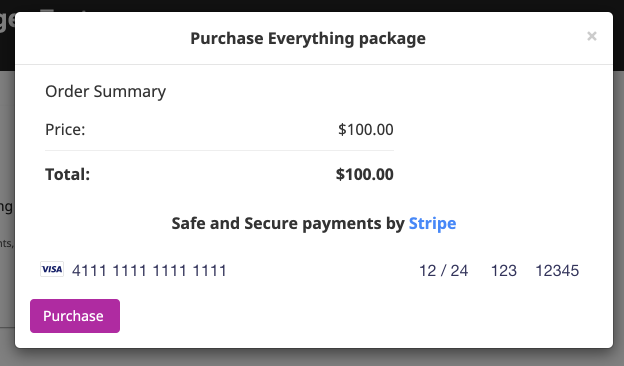624x366 pixels.
Task: Click the Visa card brand icon
Action: [x=52, y=269]
